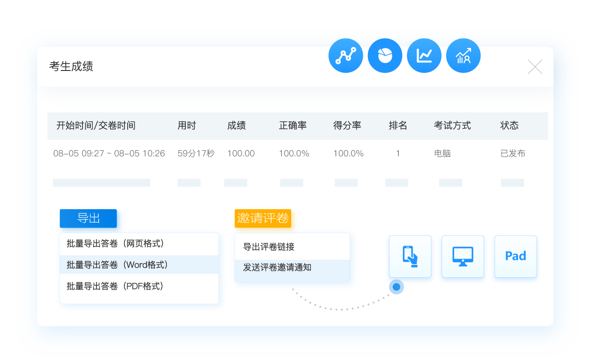This screenshot has height=364, width=590.
Task: Open the pie chart statistics icon
Action: pyautogui.click(x=385, y=56)
